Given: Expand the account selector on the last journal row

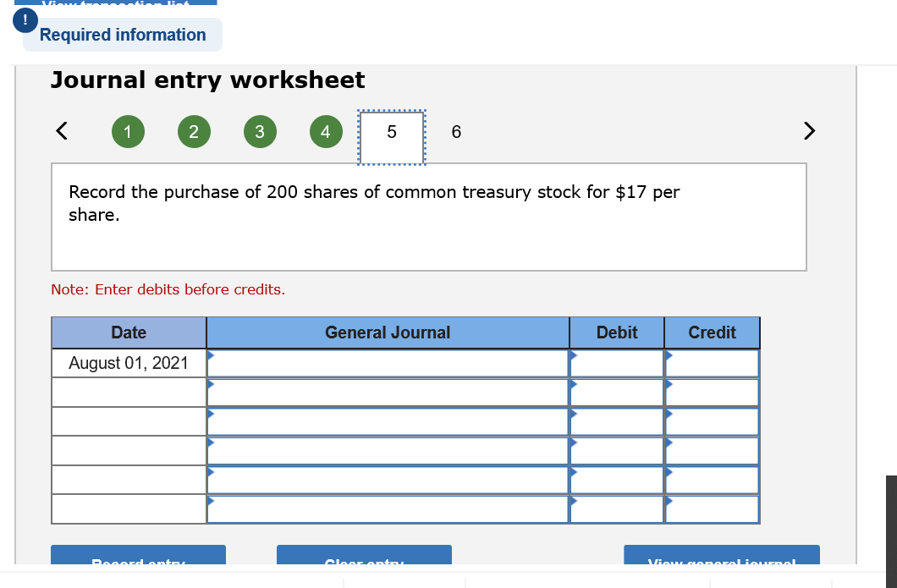Looking at the screenshot, I should [388, 508].
